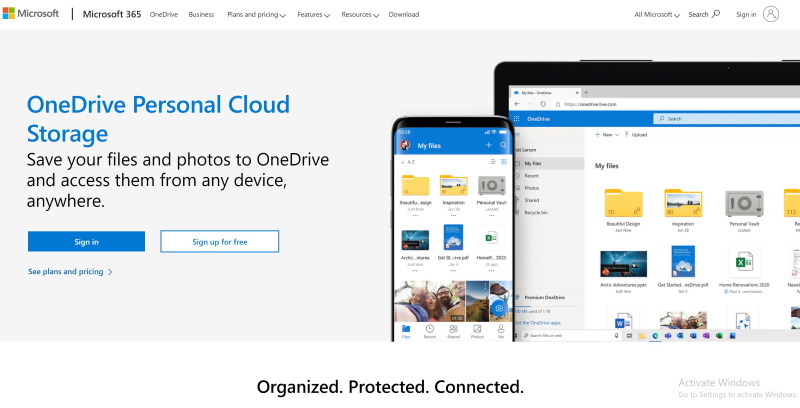Click File Explorer icon in mockup taskbar
The image size is (800, 408).
click(642, 336)
